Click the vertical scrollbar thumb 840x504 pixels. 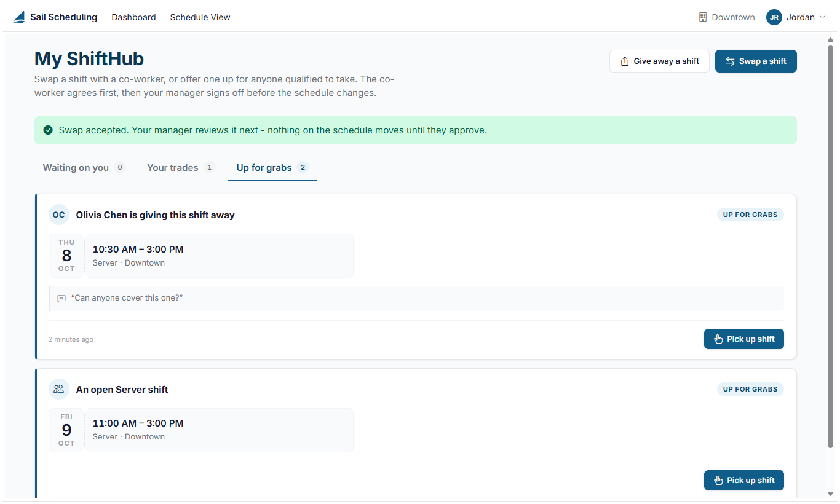[830, 246]
